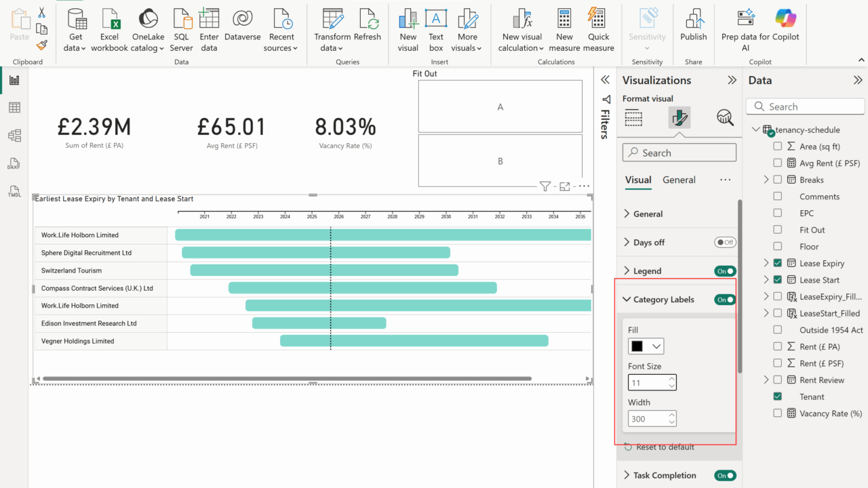Open the Excel workbook data source
Viewport: 868px width, 488px height.
(x=109, y=30)
